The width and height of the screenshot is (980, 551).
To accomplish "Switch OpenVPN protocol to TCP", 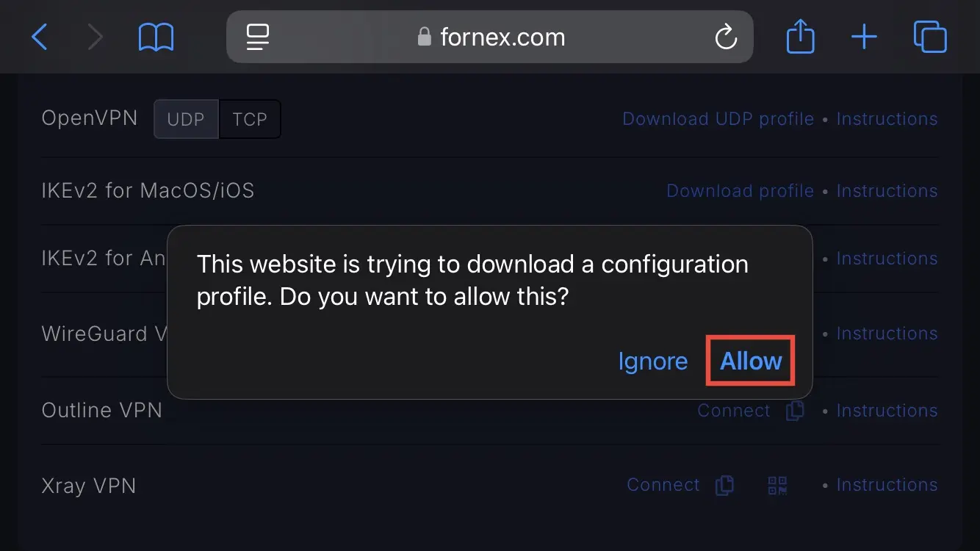I will coord(250,119).
